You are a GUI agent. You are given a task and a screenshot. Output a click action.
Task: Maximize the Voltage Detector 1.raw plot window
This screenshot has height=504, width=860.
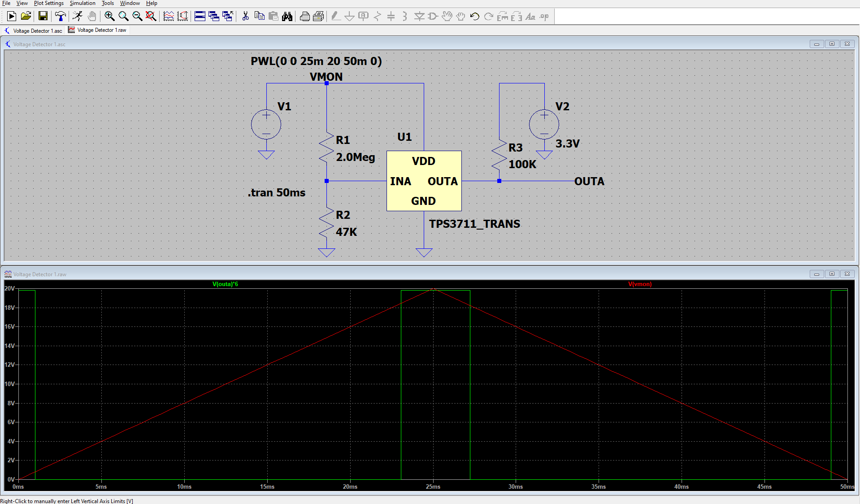click(832, 274)
